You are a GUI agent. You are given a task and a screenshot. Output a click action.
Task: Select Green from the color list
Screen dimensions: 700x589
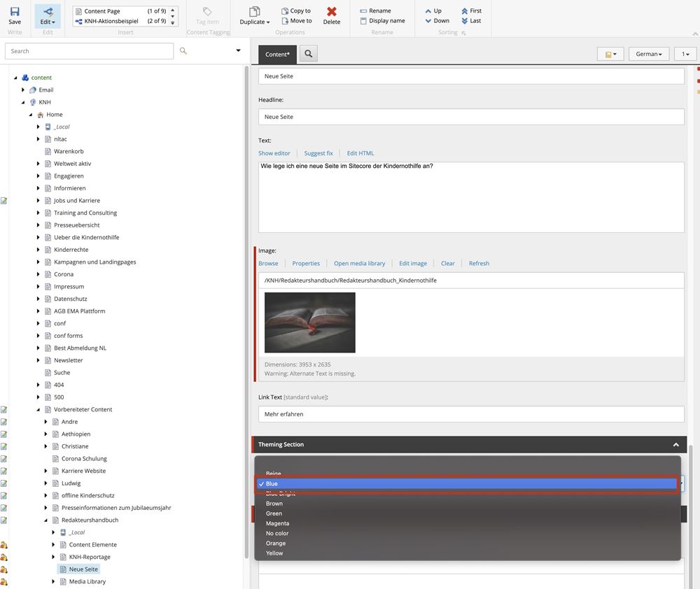(274, 513)
